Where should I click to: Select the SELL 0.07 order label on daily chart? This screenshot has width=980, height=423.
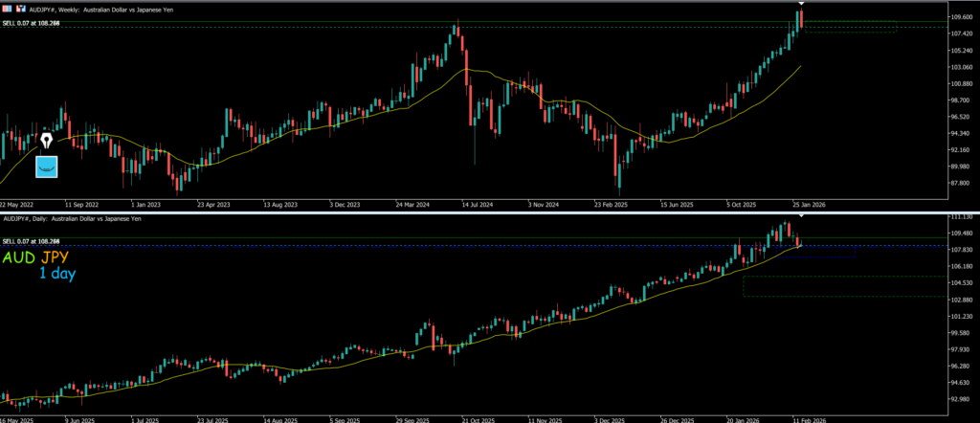pyautogui.click(x=31, y=240)
